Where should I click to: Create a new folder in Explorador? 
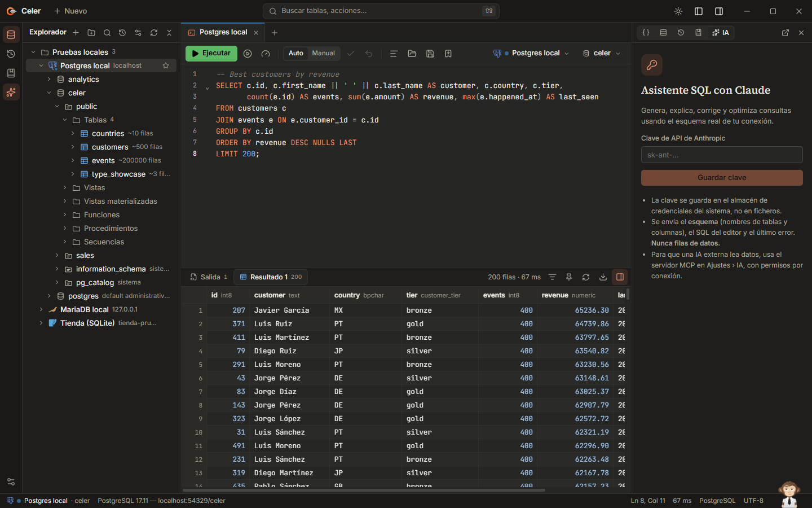coord(91,33)
